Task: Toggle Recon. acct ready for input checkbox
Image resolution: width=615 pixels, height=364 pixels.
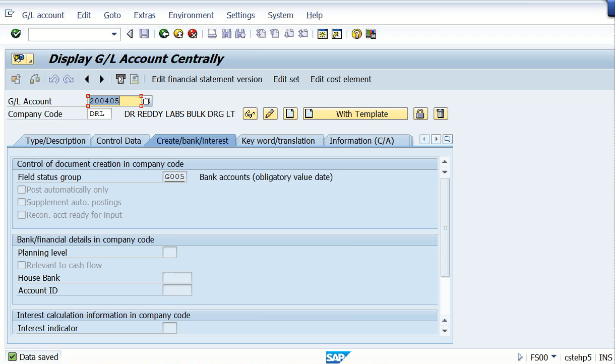Action: tap(22, 215)
